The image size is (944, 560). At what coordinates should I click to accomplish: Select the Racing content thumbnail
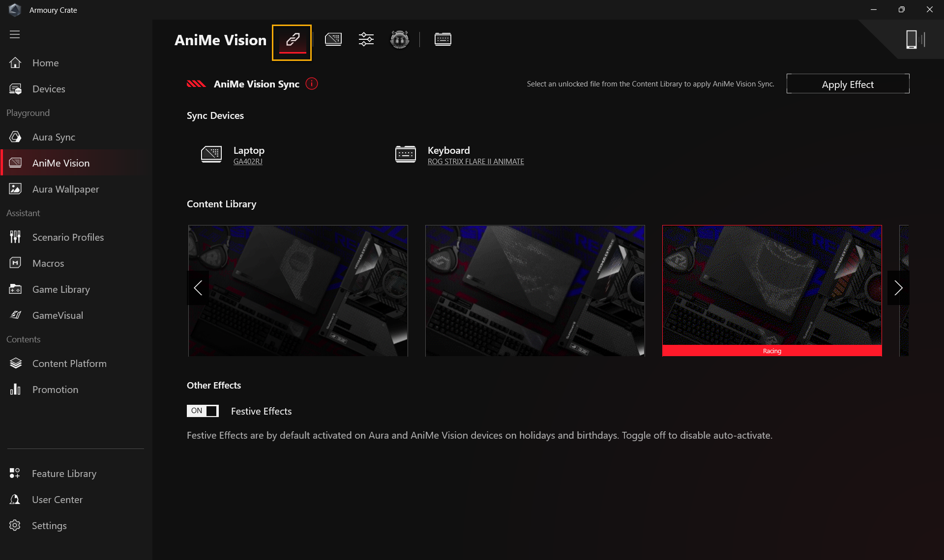click(x=771, y=290)
